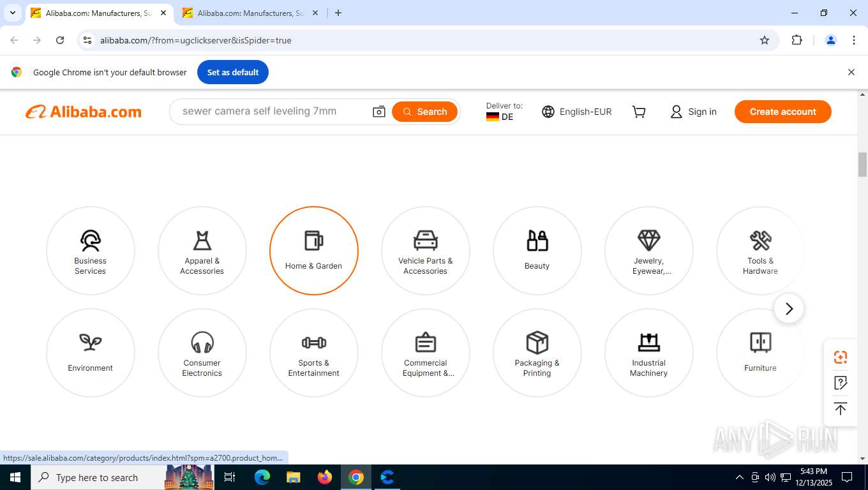Click the image search camera icon
Screen dimensions: 868x490
point(379,112)
